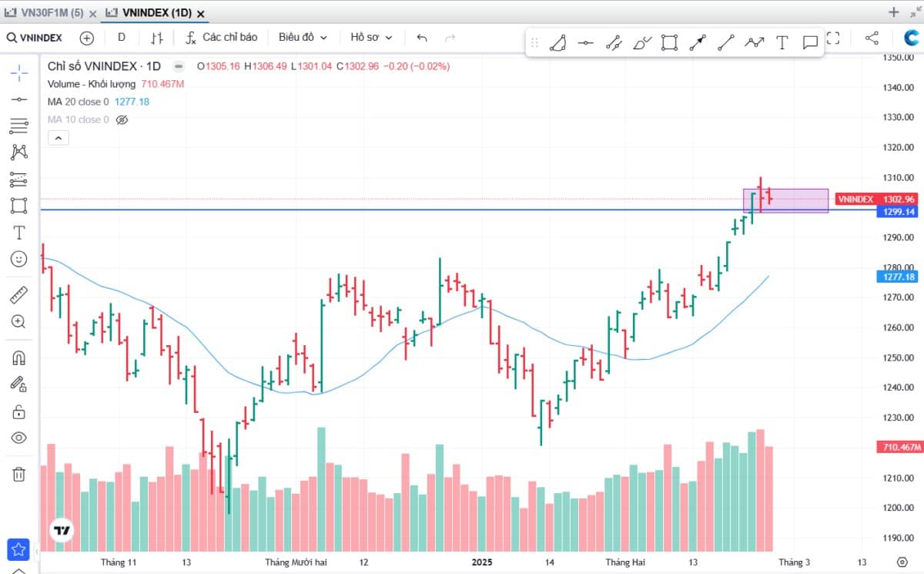Screen dimensions: 924x574
Task: Open the forecast and position tools
Action: [x=19, y=180]
